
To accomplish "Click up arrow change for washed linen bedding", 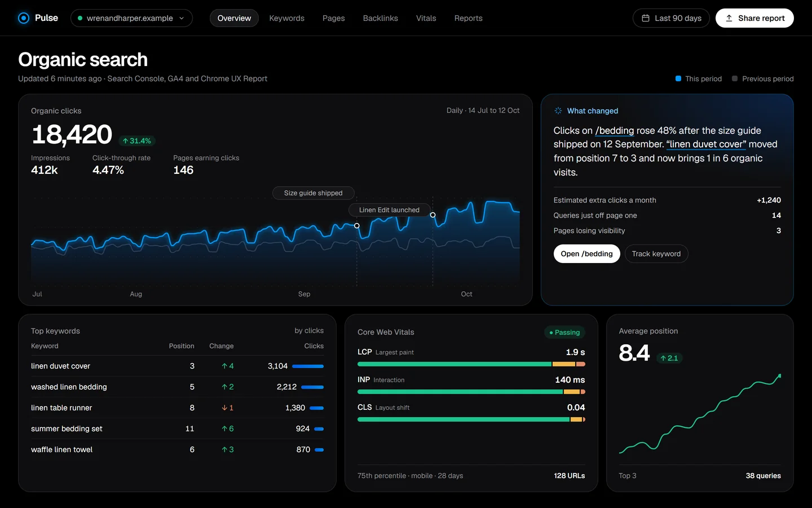I will tap(228, 387).
